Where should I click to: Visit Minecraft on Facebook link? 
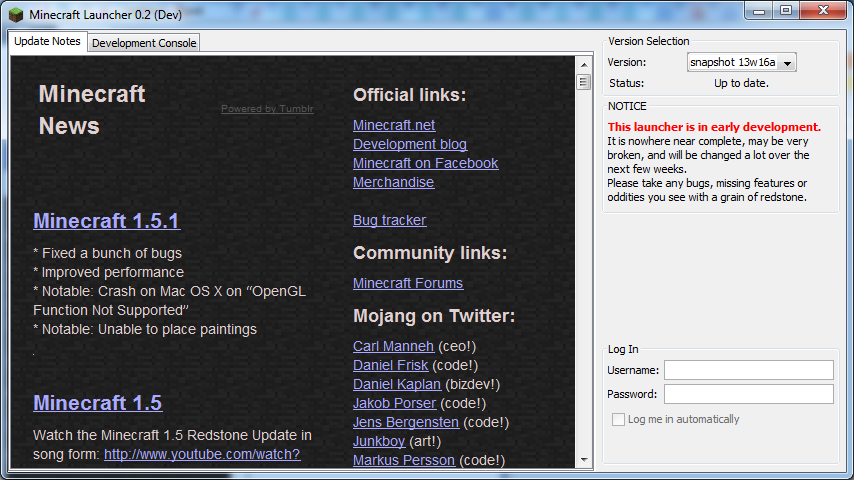pos(425,163)
